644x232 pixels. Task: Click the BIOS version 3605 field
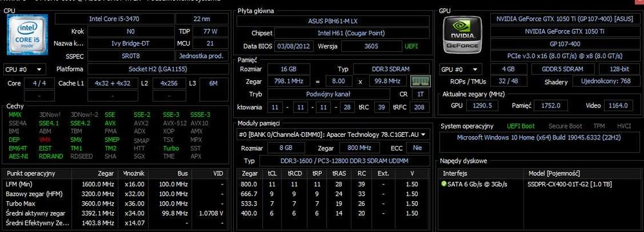372,46
